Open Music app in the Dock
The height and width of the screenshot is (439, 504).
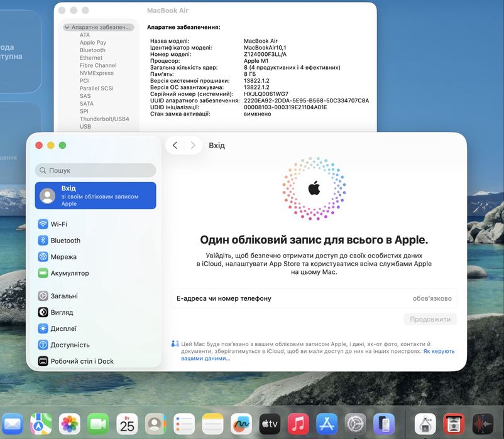pyautogui.click(x=299, y=424)
